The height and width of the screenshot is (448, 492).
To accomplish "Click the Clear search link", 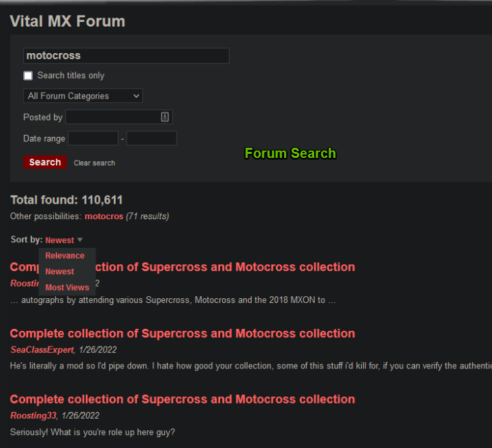I will coord(95,163).
